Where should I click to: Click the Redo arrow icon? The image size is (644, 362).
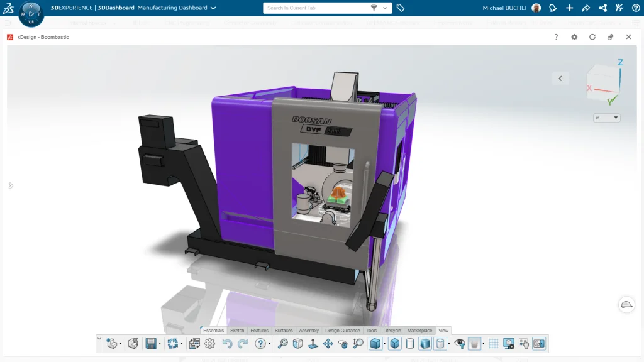[242, 344]
